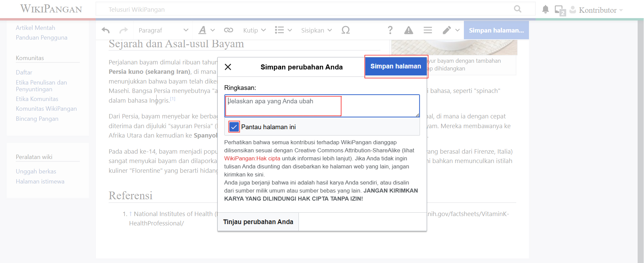Click the Simpan halaman button

click(x=395, y=66)
